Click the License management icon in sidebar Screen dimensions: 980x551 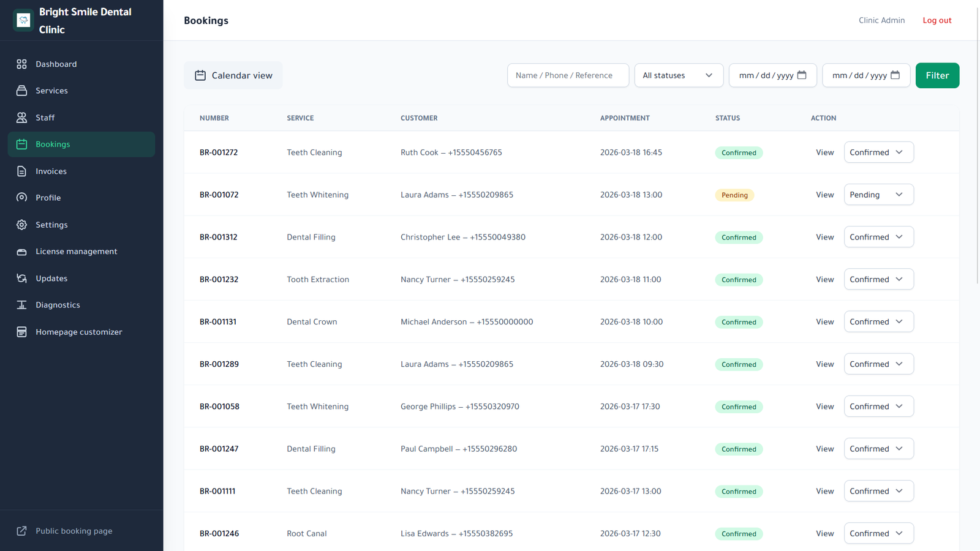tap(21, 252)
